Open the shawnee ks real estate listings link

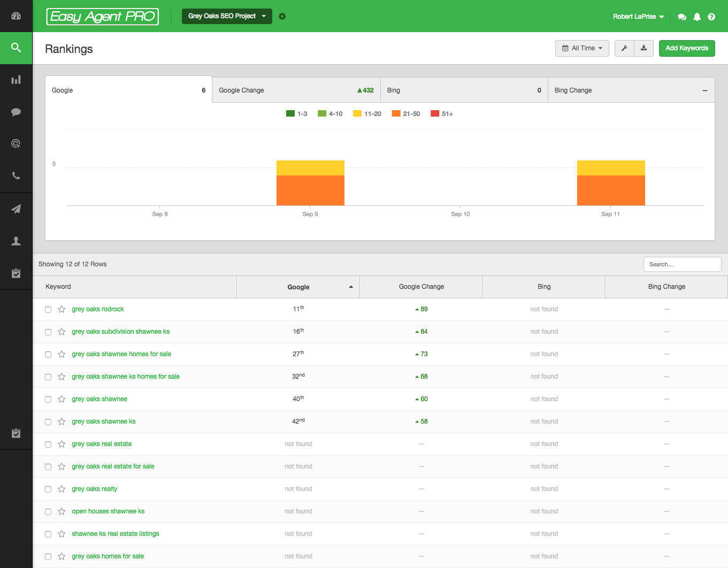pyautogui.click(x=116, y=534)
